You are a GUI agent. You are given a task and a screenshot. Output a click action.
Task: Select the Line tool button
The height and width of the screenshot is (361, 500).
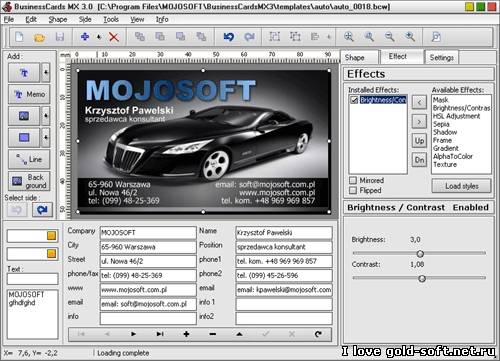(x=29, y=159)
